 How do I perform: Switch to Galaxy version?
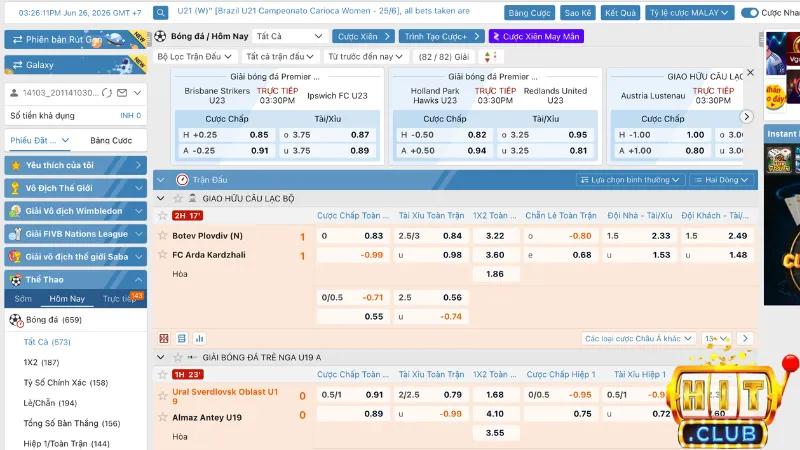tap(76, 65)
